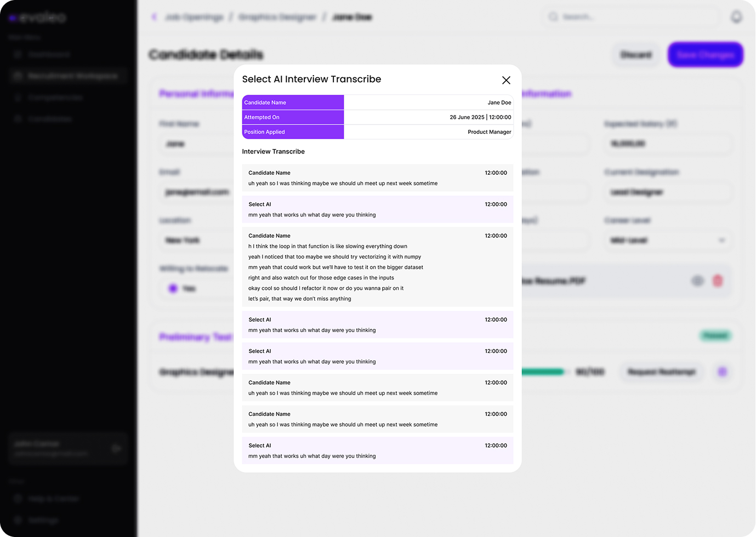756x537 pixels.
Task: Click the Request Reattempt button
Action: (661, 372)
